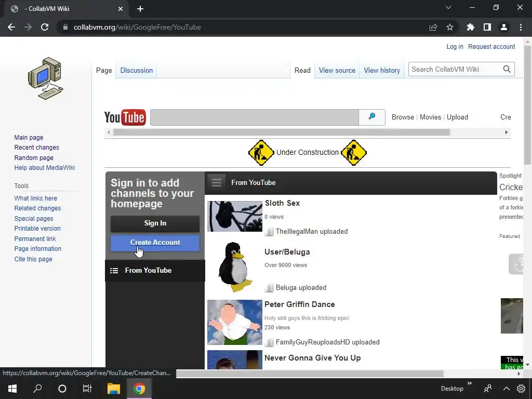Open the People icon in system tray
Viewport: 532px width, 399px height.
(488, 389)
